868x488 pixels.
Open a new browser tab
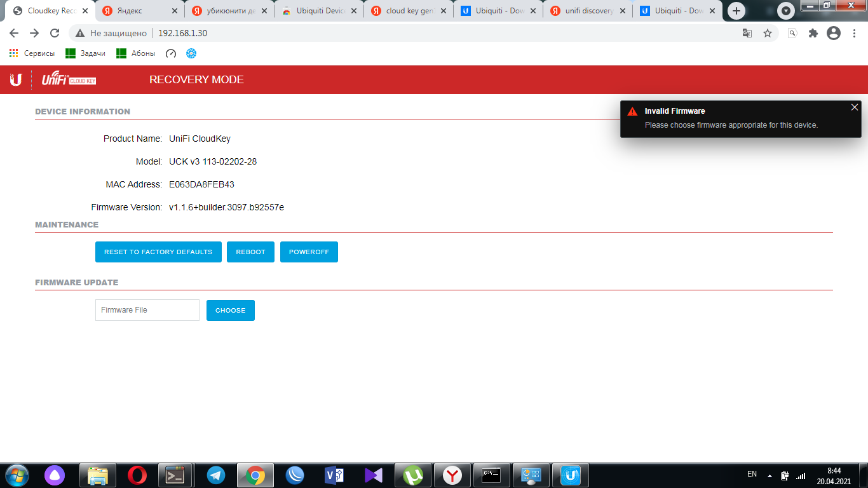tap(736, 11)
